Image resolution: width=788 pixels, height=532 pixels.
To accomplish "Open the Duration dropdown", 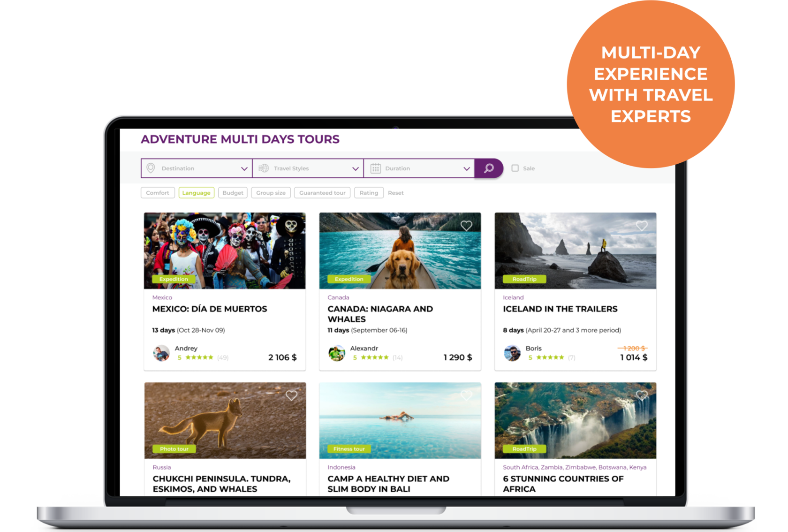I will [419, 168].
